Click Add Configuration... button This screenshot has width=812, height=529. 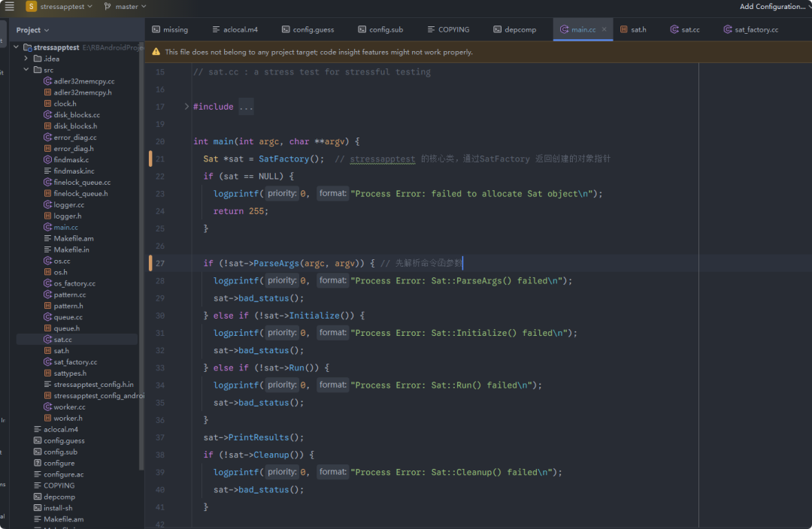[x=773, y=7]
